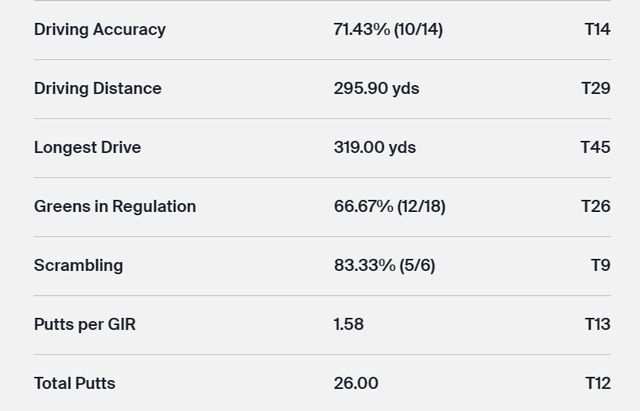
Task: Select the 83.33% (5/6) scrambling value
Action: click(x=384, y=265)
